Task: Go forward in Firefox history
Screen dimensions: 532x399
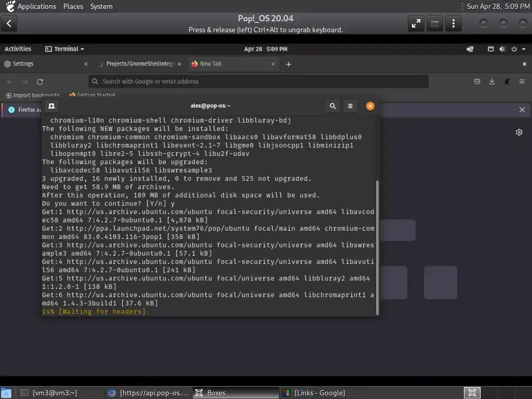Action: tap(25, 82)
